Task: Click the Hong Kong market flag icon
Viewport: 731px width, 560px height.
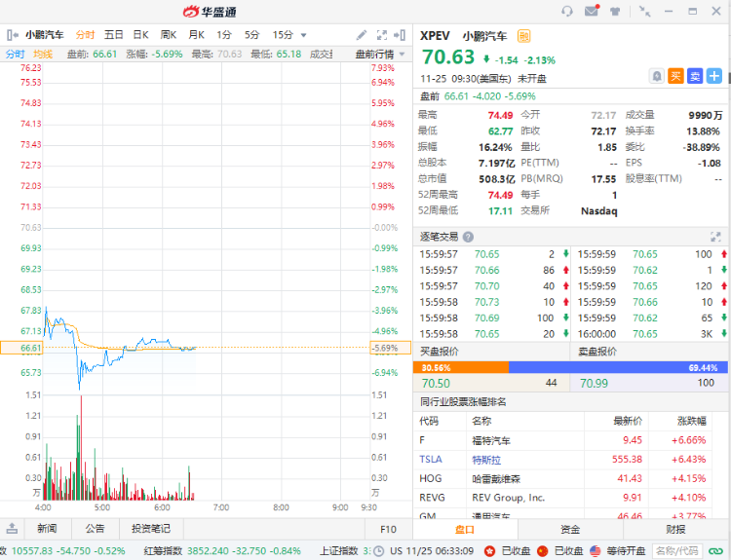Action: click(x=489, y=551)
